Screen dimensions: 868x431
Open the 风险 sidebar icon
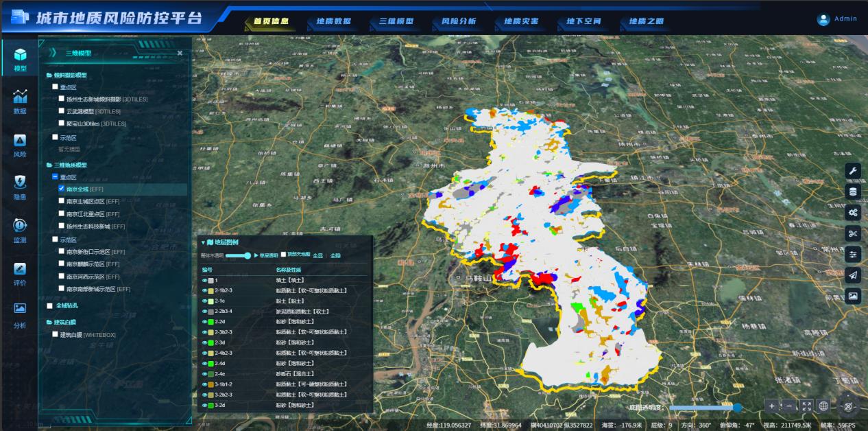(x=20, y=145)
